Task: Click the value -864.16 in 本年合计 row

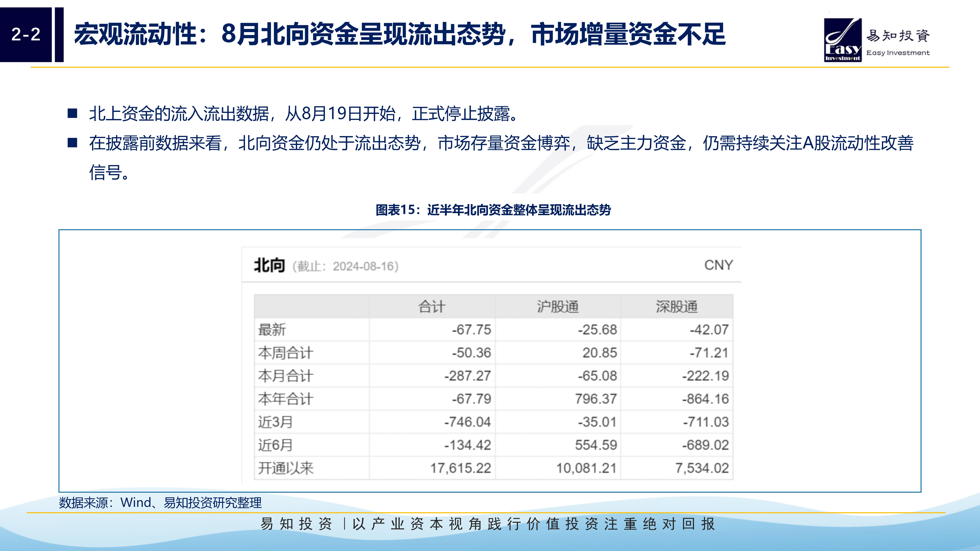Action: click(705, 399)
